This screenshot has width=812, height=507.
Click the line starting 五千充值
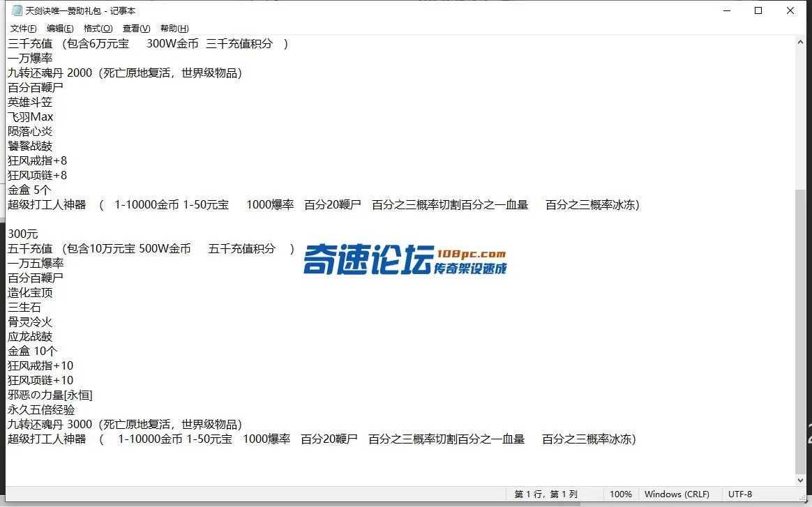tap(151, 248)
